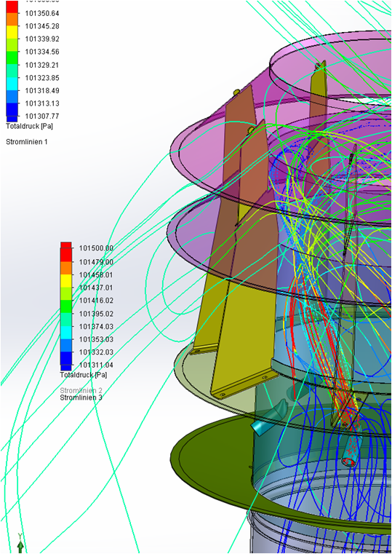The image size is (392, 554).
Task: Select the cyan pipe stub on the housing
Action: [270, 419]
